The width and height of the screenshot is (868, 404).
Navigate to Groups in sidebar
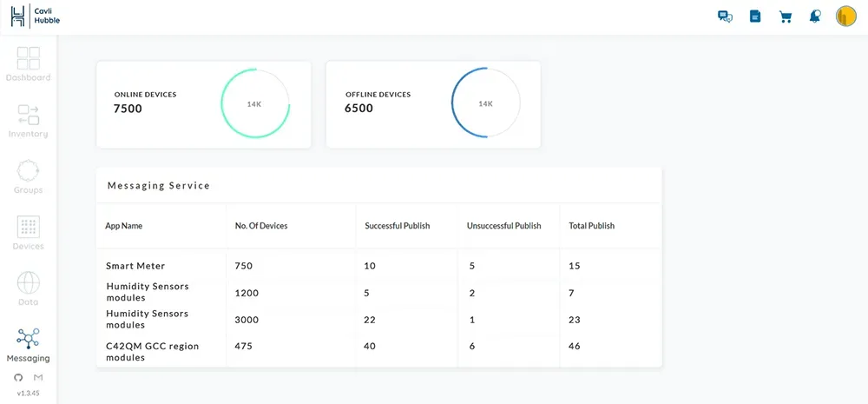[x=29, y=176]
